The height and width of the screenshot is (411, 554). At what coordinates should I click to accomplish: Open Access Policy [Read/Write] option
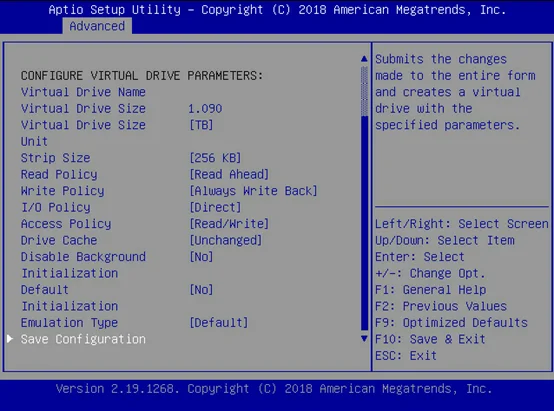point(229,224)
